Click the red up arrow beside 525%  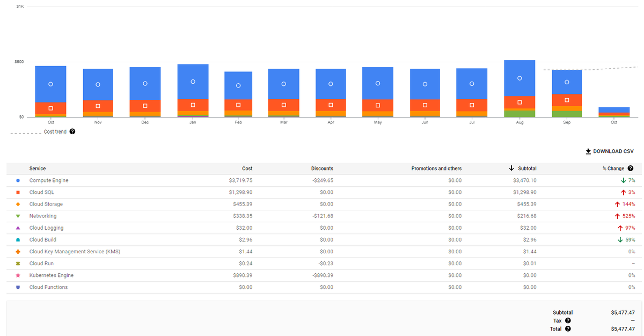click(x=617, y=216)
